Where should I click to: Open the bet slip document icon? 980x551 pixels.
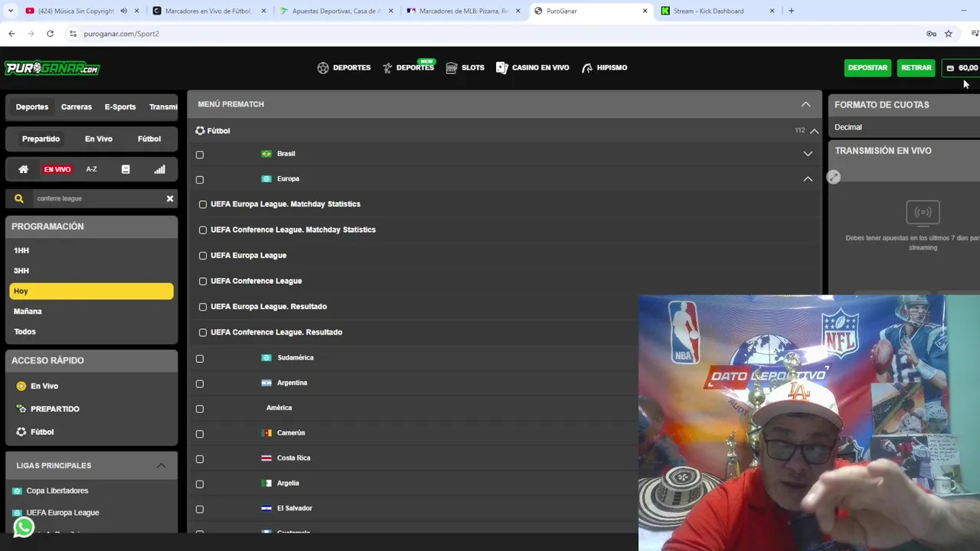126,169
